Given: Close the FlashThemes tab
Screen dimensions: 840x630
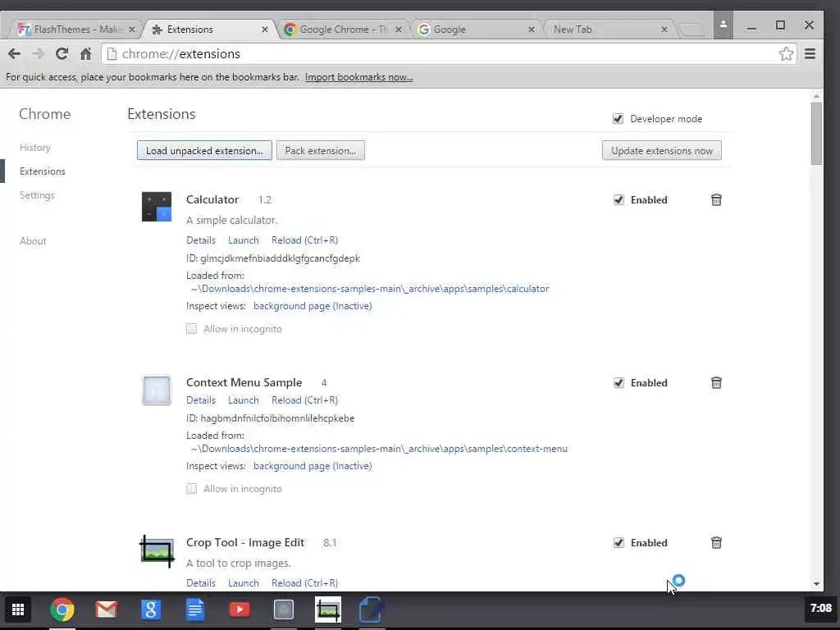Looking at the screenshot, I should click(x=132, y=30).
